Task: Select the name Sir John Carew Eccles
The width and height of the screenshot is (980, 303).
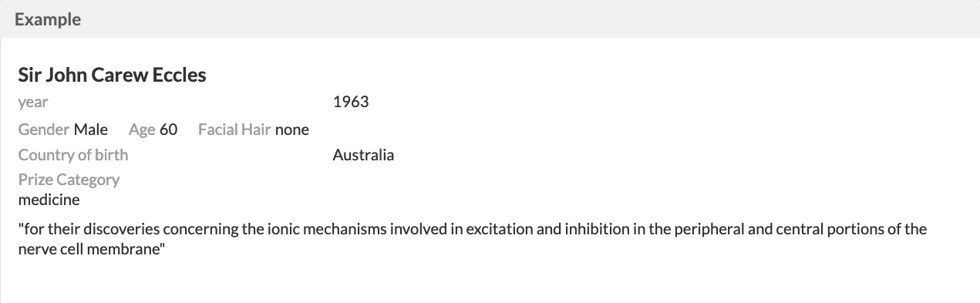Action: tap(113, 75)
